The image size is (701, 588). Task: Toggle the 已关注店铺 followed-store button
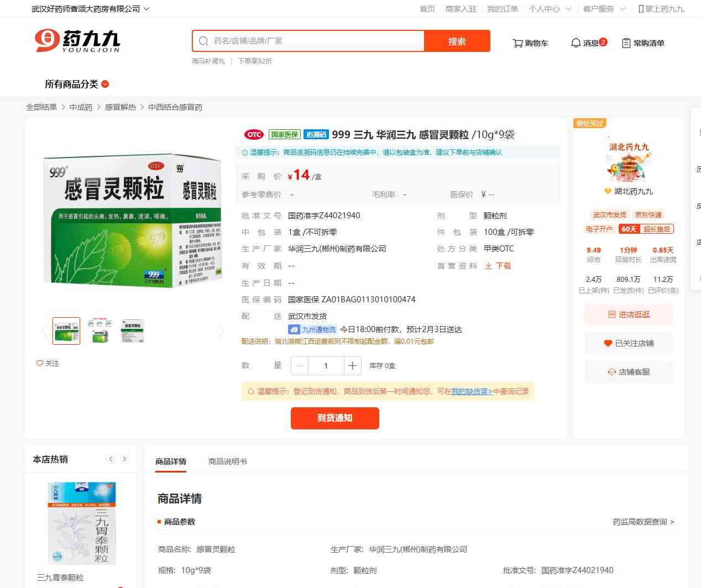click(x=629, y=343)
